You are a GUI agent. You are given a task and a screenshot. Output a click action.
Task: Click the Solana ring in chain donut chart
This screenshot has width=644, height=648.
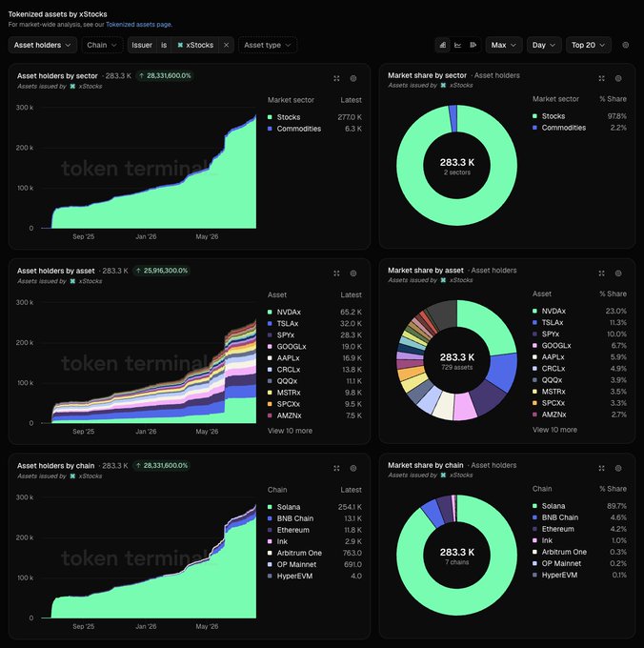coord(457,602)
